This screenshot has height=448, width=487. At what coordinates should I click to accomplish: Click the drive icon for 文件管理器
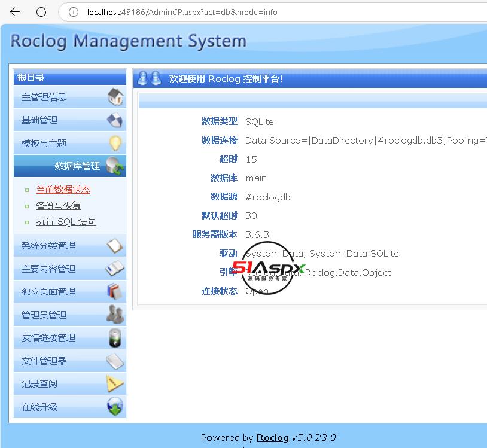point(115,361)
